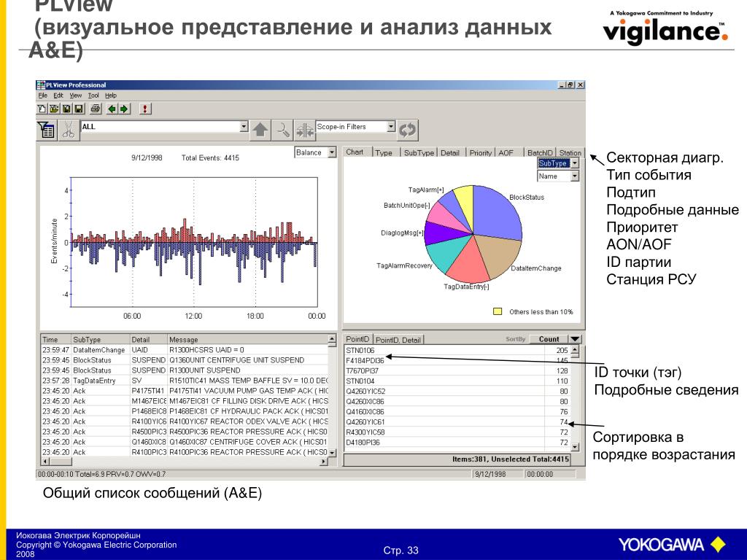Open the Name dropdown below SubType
747x560 pixels.
pyautogui.click(x=575, y=176)
